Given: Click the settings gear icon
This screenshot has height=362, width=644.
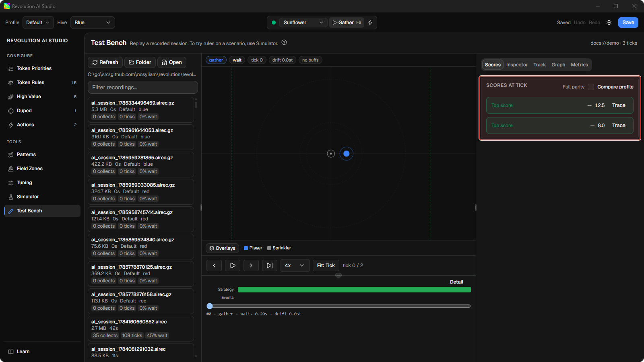Looking at the screenshot, I should tap(609, 23).
